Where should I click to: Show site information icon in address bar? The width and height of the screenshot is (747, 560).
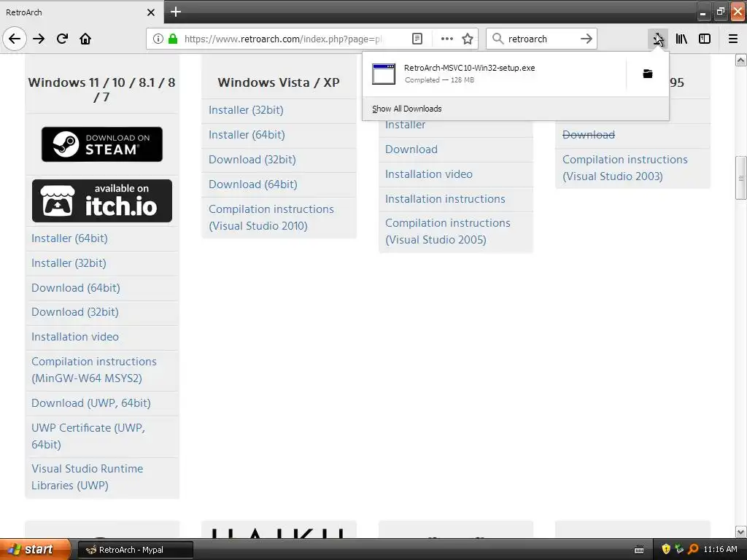click(x=158, y=39)
